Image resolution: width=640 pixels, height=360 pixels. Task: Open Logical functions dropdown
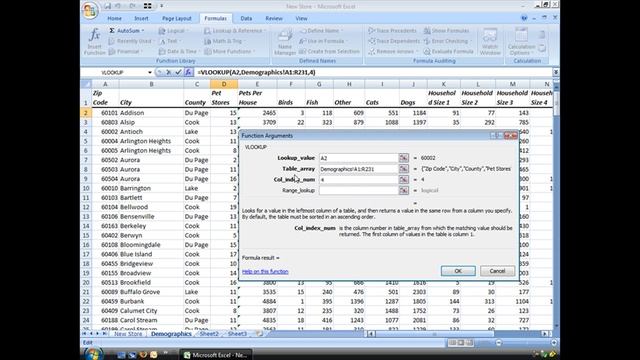pyautogui.click(x=173, y=31)
